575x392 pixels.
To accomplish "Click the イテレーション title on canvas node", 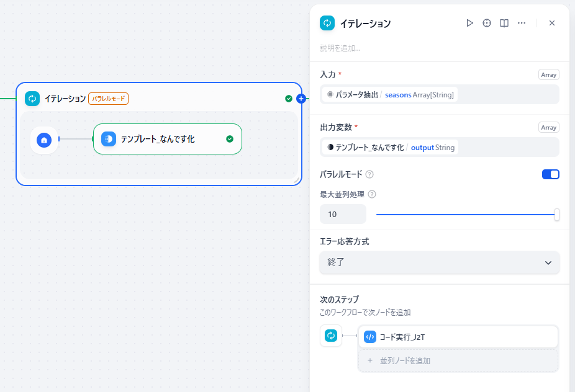I will click(x=65, y=99).
